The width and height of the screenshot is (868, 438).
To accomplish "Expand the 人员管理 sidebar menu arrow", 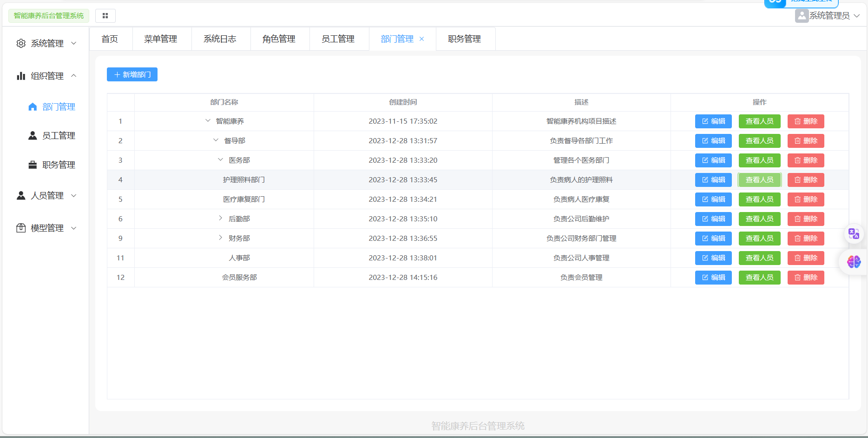I will (73, 196).
